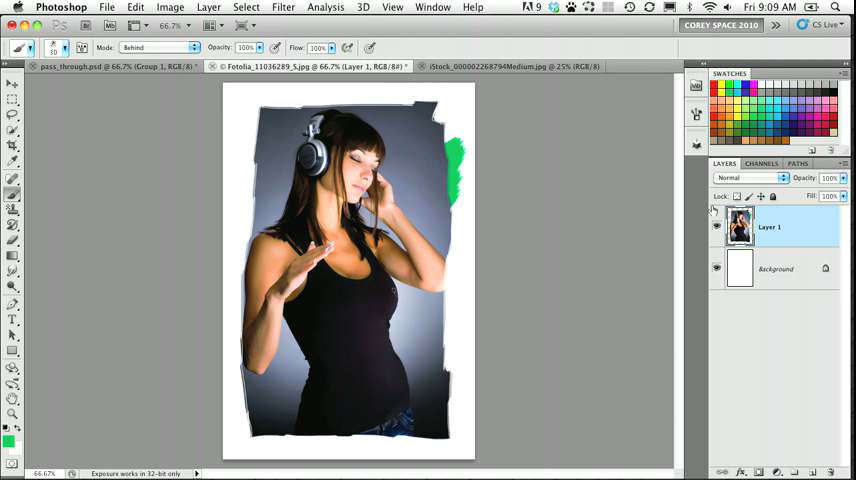
Task: Click the green foreground color swatch
Action: point(9,441)
